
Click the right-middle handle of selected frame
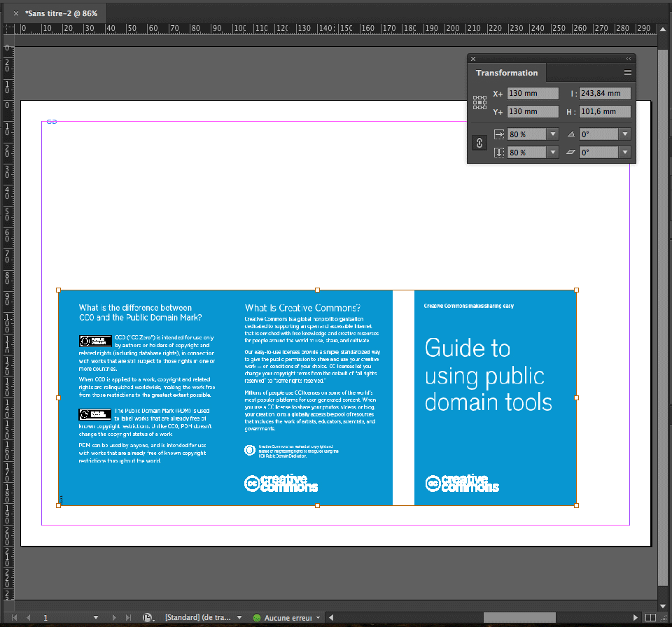tap(576, 397)
